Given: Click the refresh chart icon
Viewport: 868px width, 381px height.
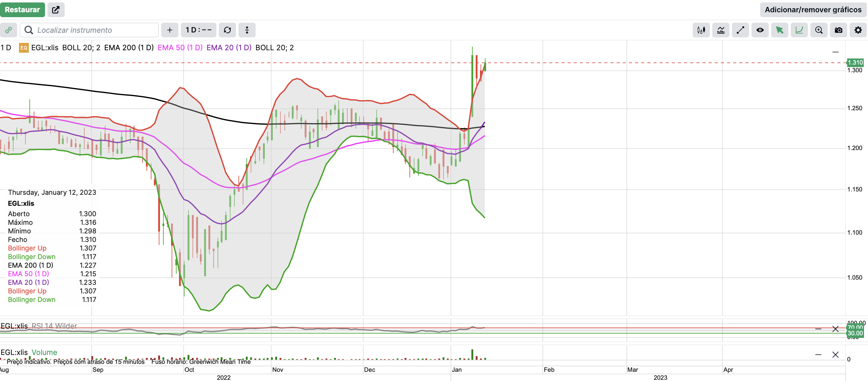Looking at the screenshot, I should click(227, 30).
